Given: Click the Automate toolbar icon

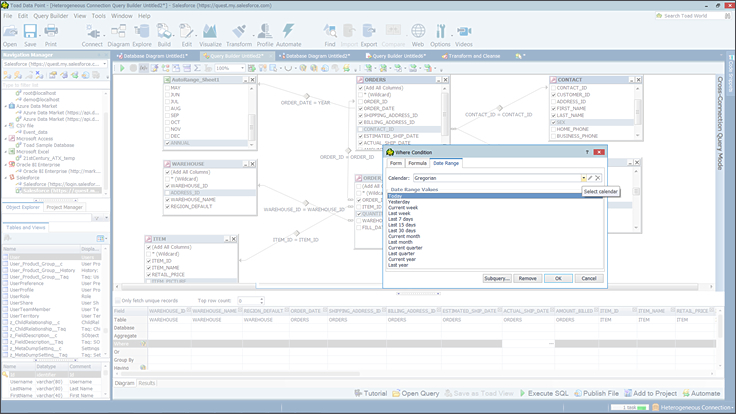Looking at the screenshot, I should (x=289, y=35).
